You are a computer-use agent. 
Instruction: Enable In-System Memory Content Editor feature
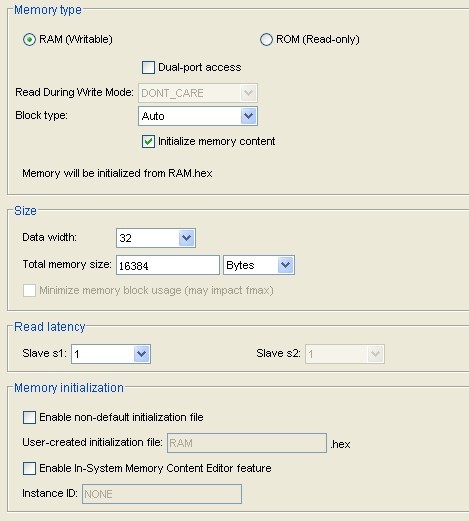[29, 468]
